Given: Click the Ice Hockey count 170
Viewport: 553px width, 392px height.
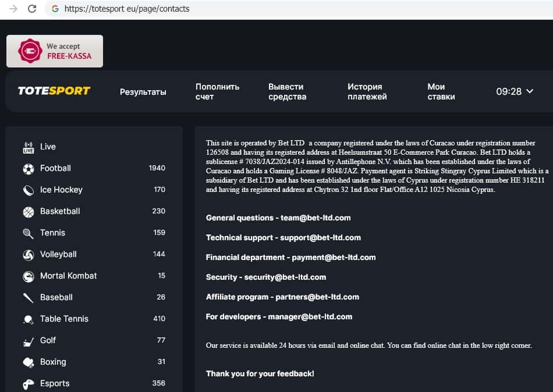Looking at the screenshot, I should coord(159,190).
